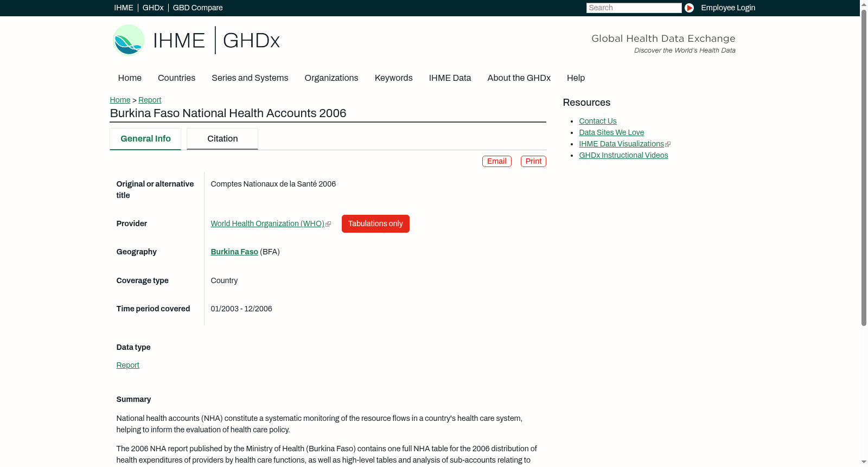Click the Summary heading
Viewport: 868px width, 467px height.
tap(133, 399)
